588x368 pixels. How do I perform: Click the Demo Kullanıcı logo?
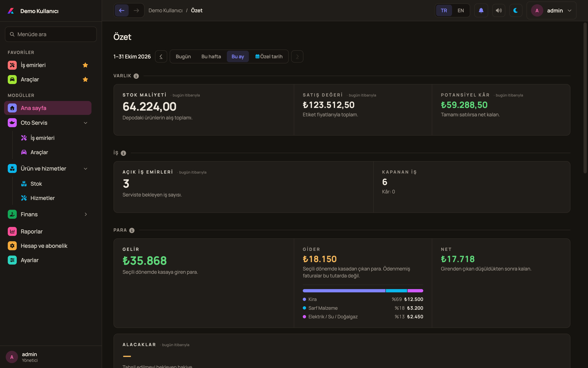tap(11, 11)
